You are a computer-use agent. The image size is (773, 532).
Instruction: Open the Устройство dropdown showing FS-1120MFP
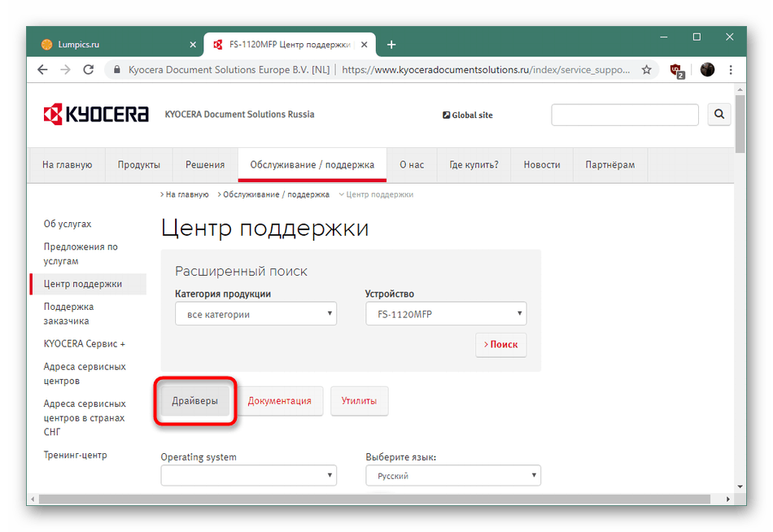tap(446, 313)
